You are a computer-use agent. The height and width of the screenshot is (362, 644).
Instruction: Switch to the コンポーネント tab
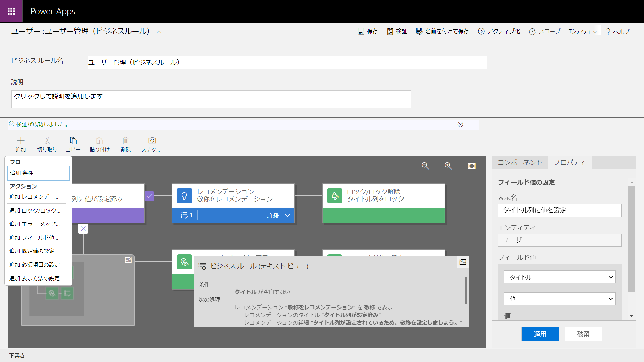coord(520,162)
